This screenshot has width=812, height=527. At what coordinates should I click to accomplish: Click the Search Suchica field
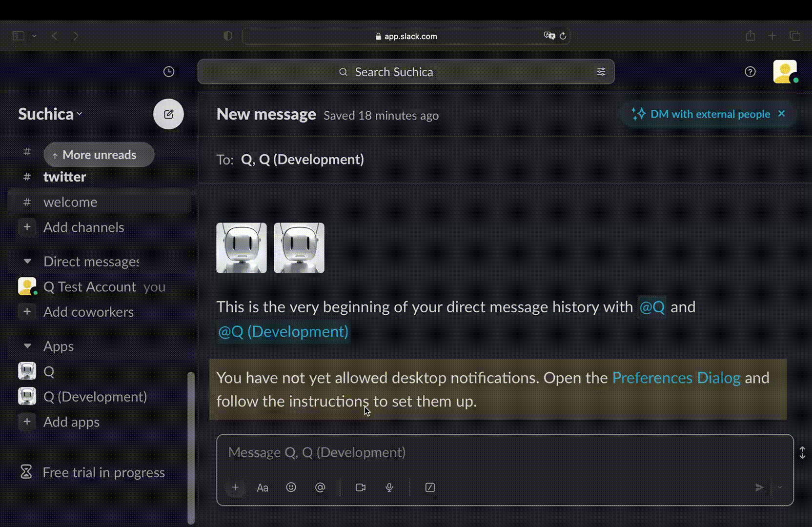click(406, 72)
